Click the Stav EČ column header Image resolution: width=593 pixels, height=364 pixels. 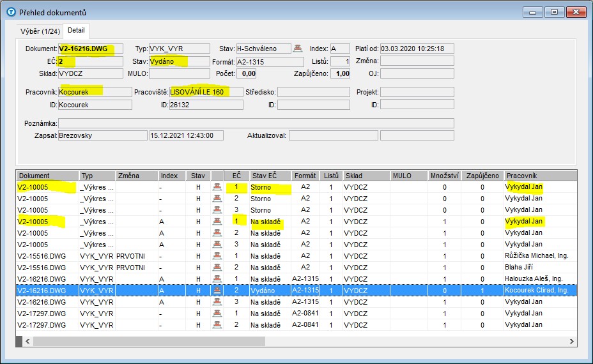pos(270,176)
